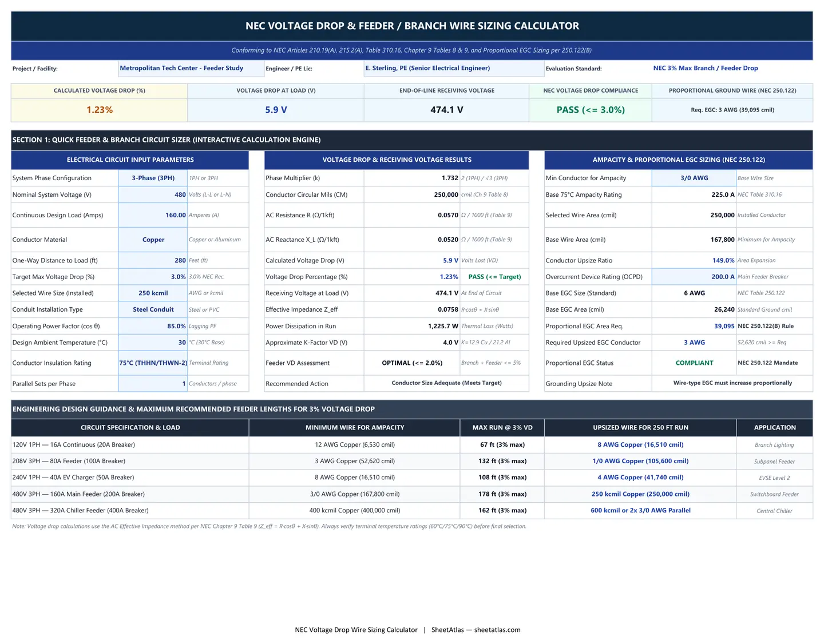Select project name 'Metropolitan Tech Center - Feeder Study'
The width and height of the screenshot is (824, 644).
[191, 69]
